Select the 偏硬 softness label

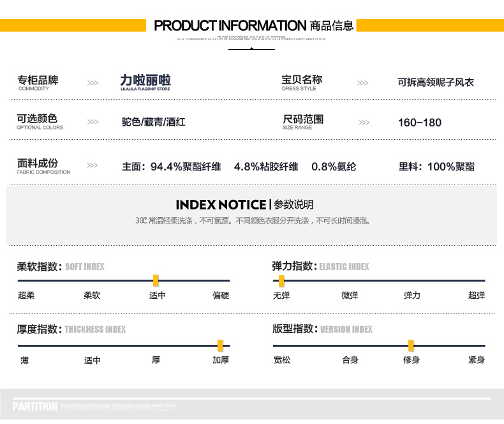click(x=221, y=296)
